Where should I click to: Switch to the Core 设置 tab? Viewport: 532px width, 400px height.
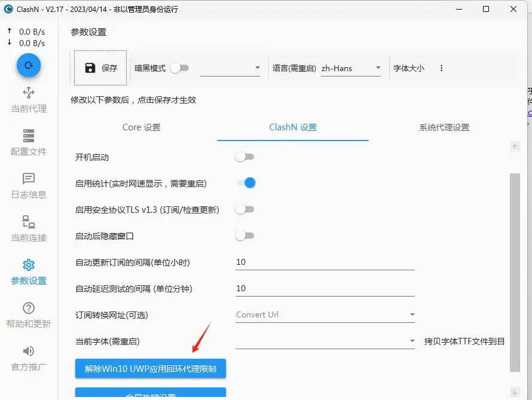coord(142,127)
